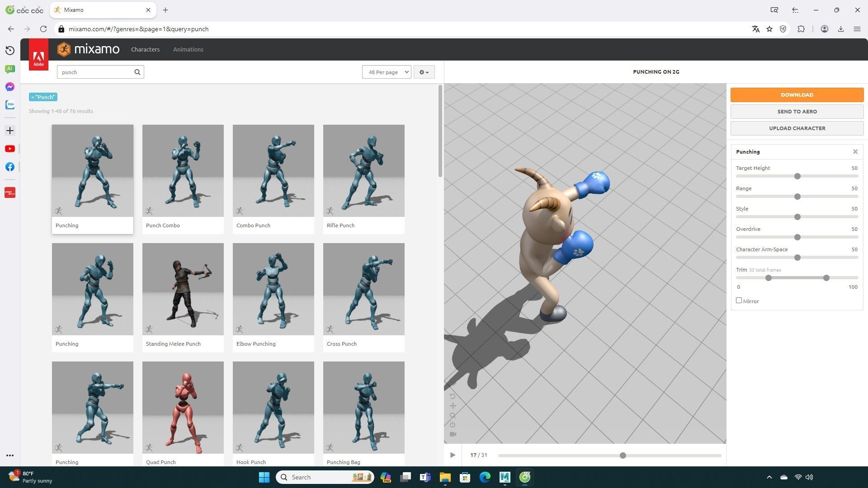Open File Explorer from taskbar
Image resolution: width=868 pixels, height=488 pixels.
pos(445,477)
